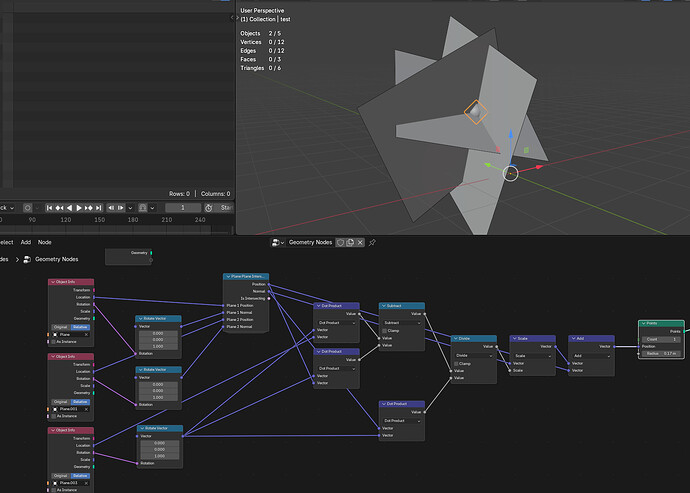Toggle the use preview range stopwatch icon
690x493 pixels.
[x=209, y=208]
